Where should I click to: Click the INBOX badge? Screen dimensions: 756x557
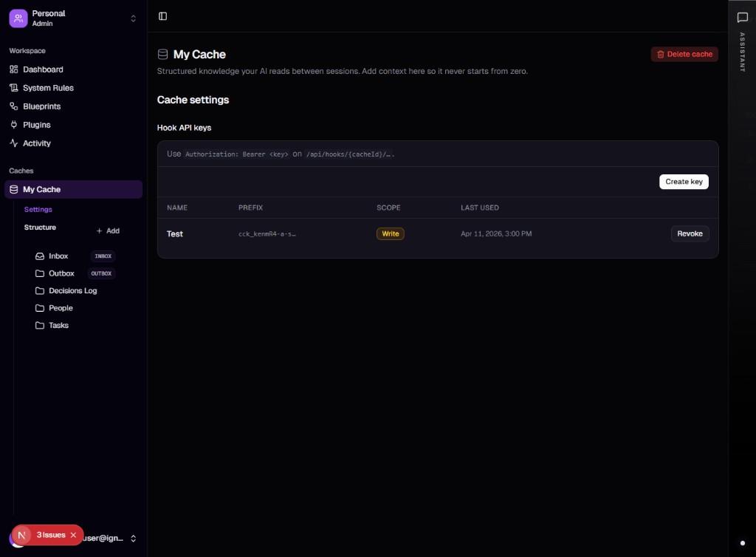tap(103, 256)
